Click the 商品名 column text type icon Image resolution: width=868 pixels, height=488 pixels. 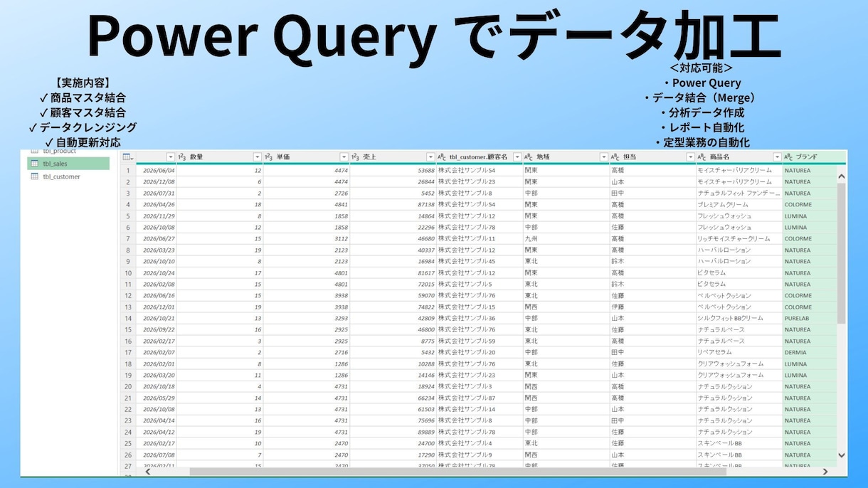[x=703, y=157]
